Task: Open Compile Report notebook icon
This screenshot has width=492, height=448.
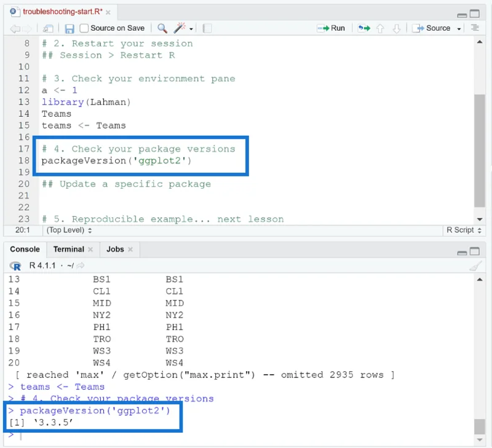Action: tap(207, 28)
